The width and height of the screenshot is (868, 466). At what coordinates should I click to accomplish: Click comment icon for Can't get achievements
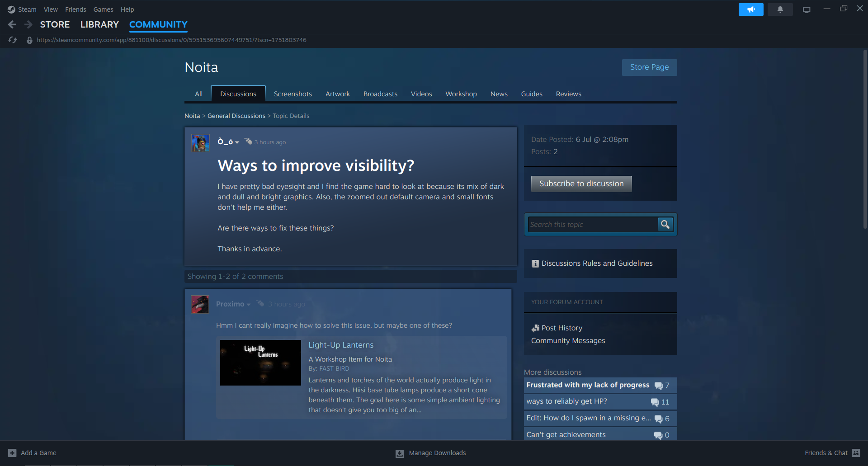point(658,435)
